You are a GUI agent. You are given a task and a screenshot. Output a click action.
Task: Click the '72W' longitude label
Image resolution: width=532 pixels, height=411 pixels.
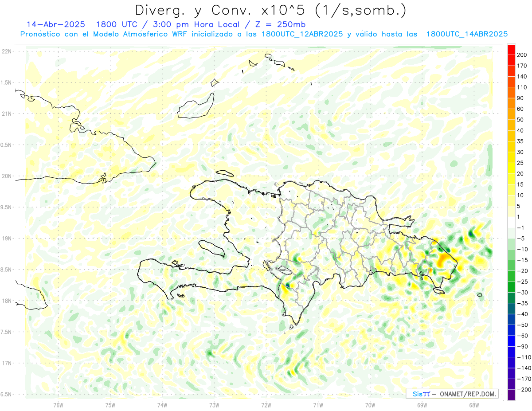coord(266,405)
